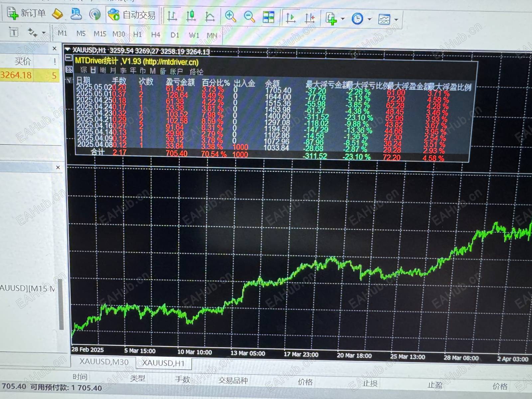Collapse the MTDriver statistics panel
This screenshot has width=532, height=399.
[x=68, y=58]
